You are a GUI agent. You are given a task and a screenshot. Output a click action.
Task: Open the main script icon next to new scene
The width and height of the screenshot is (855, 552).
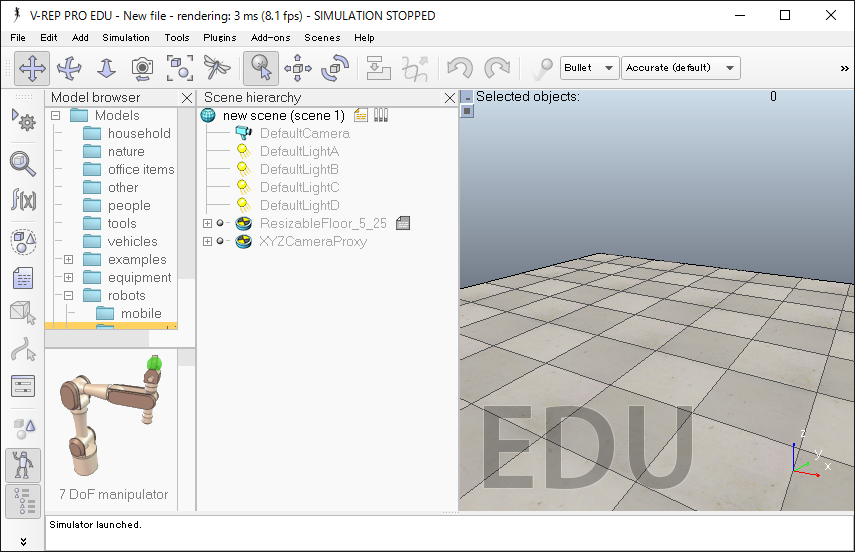tap(360, 115)
